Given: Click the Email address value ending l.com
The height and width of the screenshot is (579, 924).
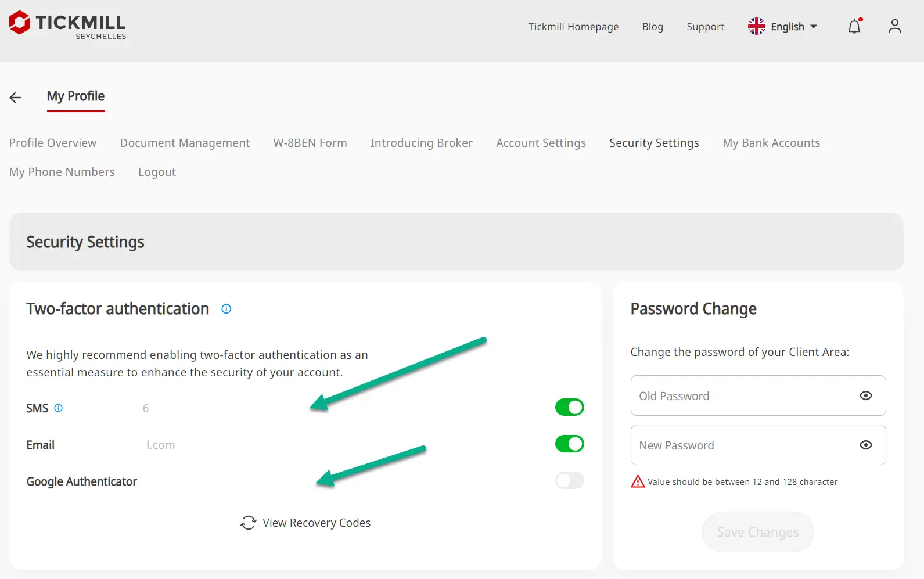Looking at the screenshot, I should click(160, 445).
